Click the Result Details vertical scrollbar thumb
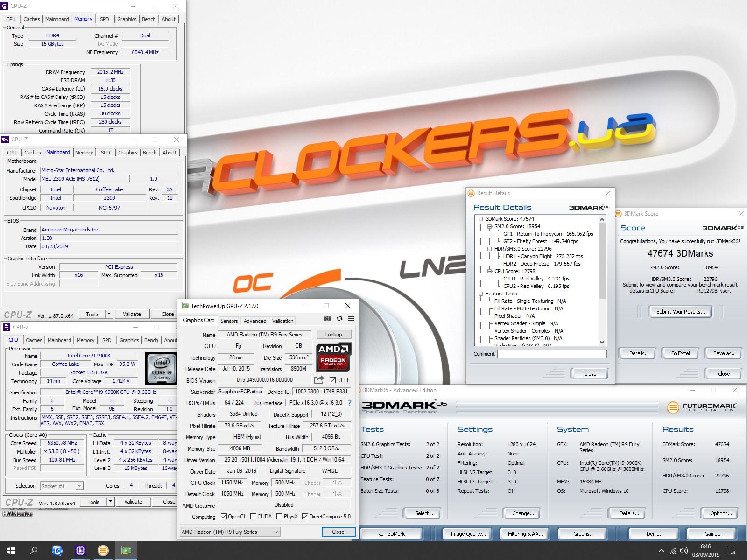747x560 pixels. click(x=602, y=260)
